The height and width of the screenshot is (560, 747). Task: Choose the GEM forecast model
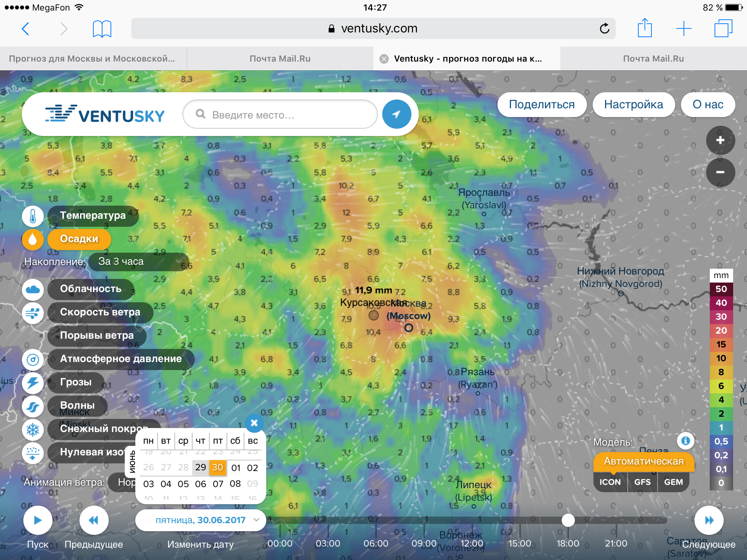pos(673,482)
